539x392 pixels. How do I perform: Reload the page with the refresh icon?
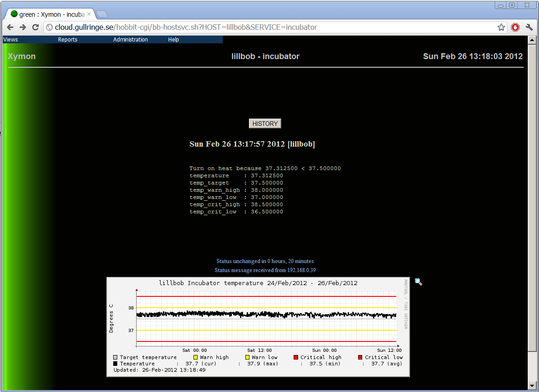[35, 27]
